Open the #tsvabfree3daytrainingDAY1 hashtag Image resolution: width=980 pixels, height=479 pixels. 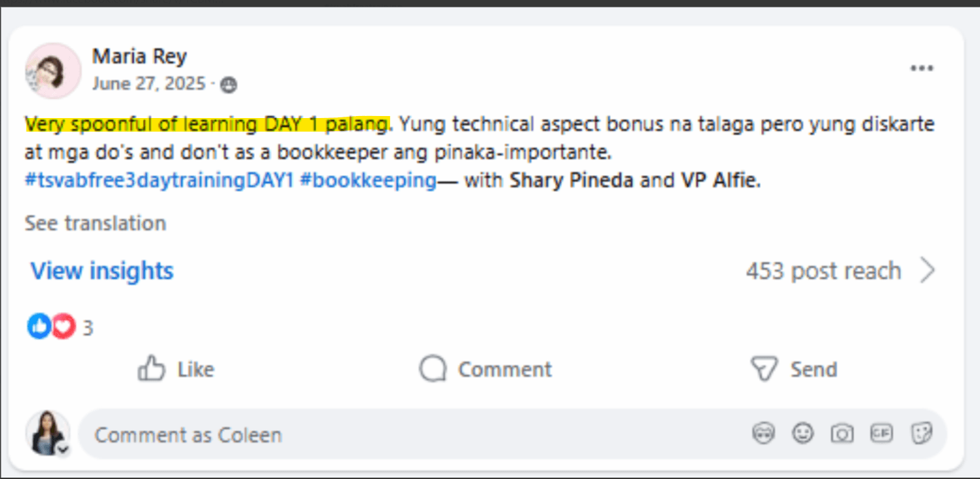159,181
